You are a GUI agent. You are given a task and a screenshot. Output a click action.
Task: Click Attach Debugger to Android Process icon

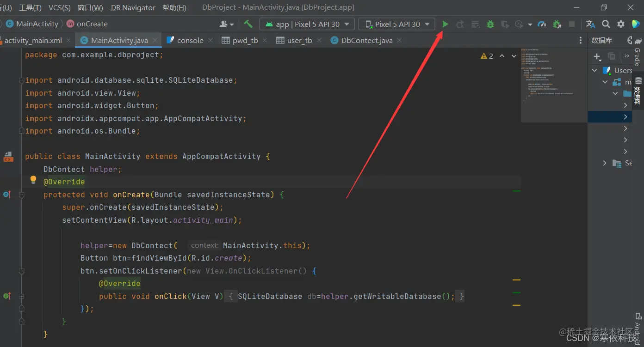coord(557,24)
